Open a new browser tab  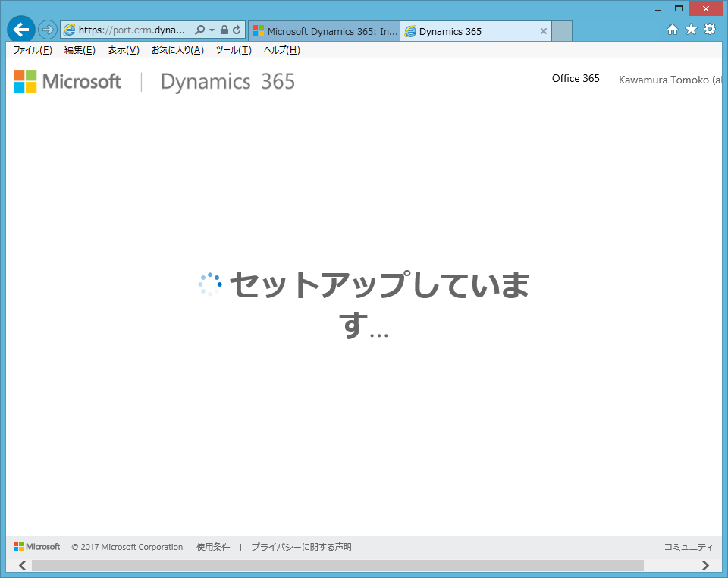(562, 31)
